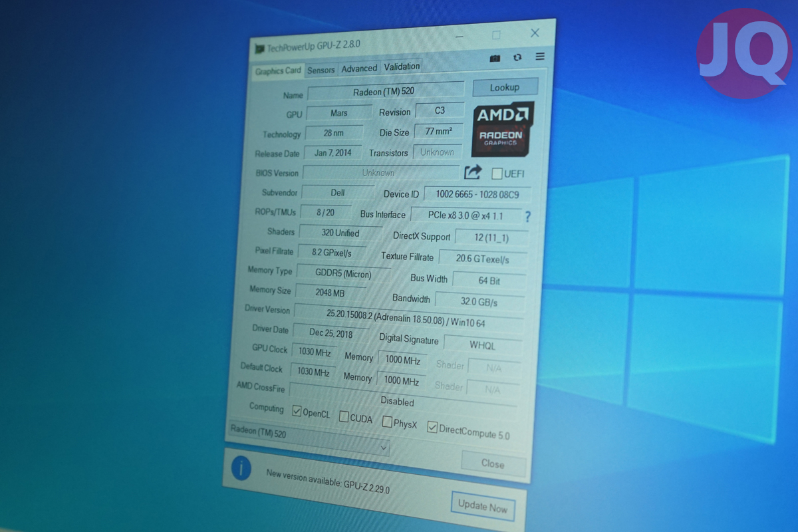The width and height of the screenshot is (798, 532).
Task: Toggle the PhysX checkbox
Action: 388,422
